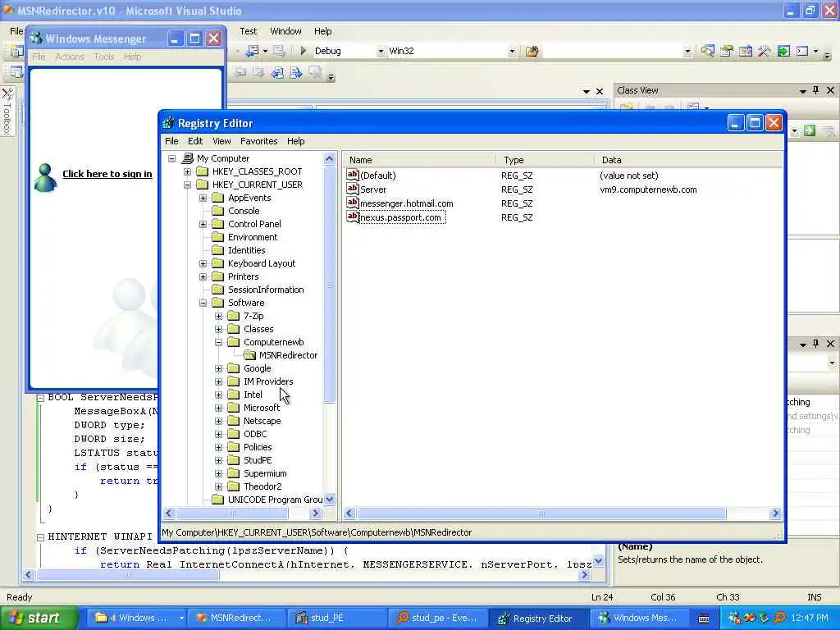The image size is (840, 630).
Task: Open the Debug configuration dropdown
Action: tap(381, 51)
